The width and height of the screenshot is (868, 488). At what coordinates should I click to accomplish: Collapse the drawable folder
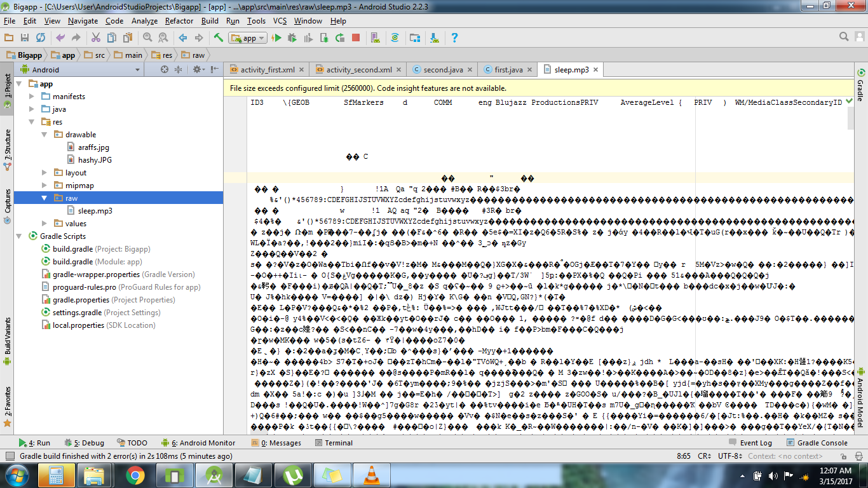pyautogui.click(x=44, y=135)
